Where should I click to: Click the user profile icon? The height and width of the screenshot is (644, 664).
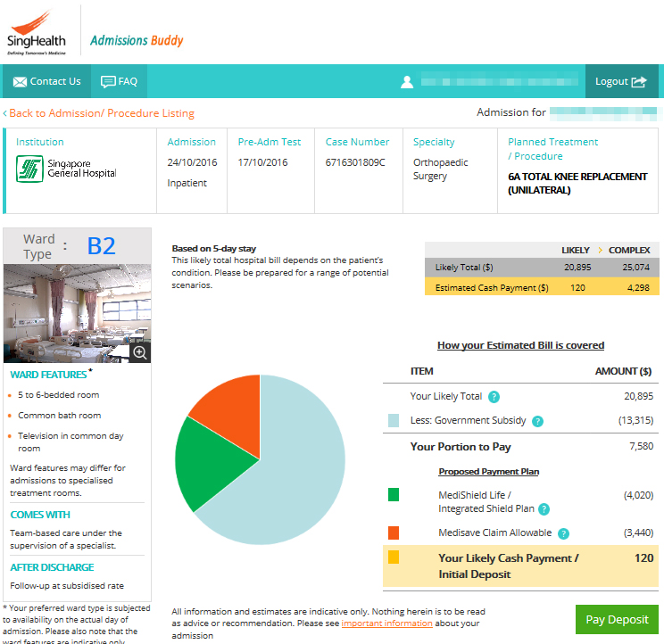point(407,82)
